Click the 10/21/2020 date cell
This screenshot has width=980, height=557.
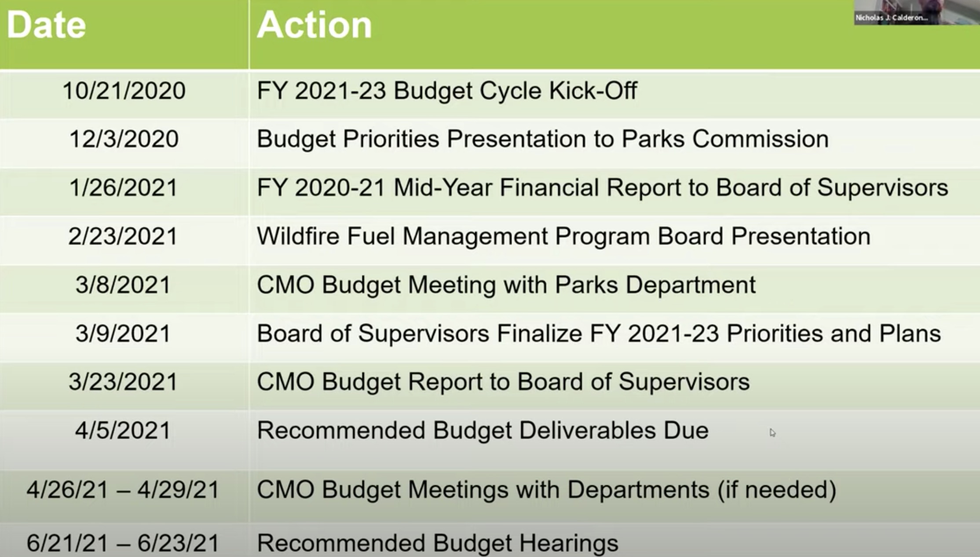(x=124, y=91)
